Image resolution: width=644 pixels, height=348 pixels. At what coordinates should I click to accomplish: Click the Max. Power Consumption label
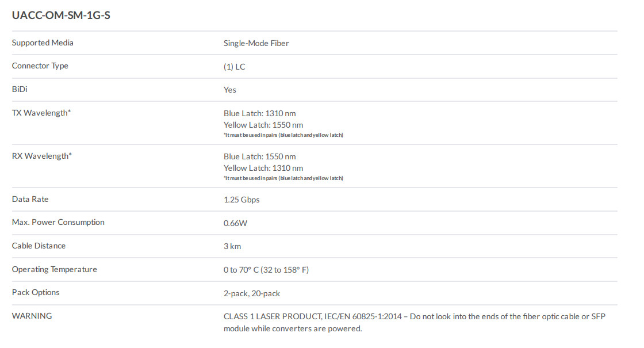58,222
